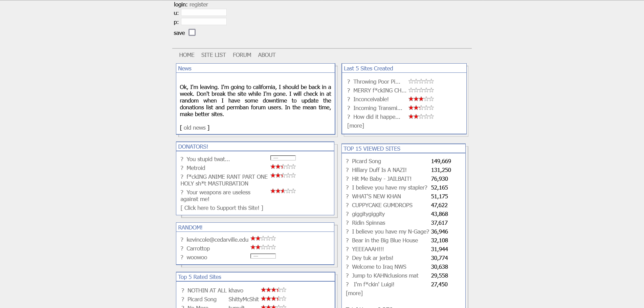644x308 pixels.
Task: Click the question mark beside Inconceivable!
Action: click(x=349, y=99)
